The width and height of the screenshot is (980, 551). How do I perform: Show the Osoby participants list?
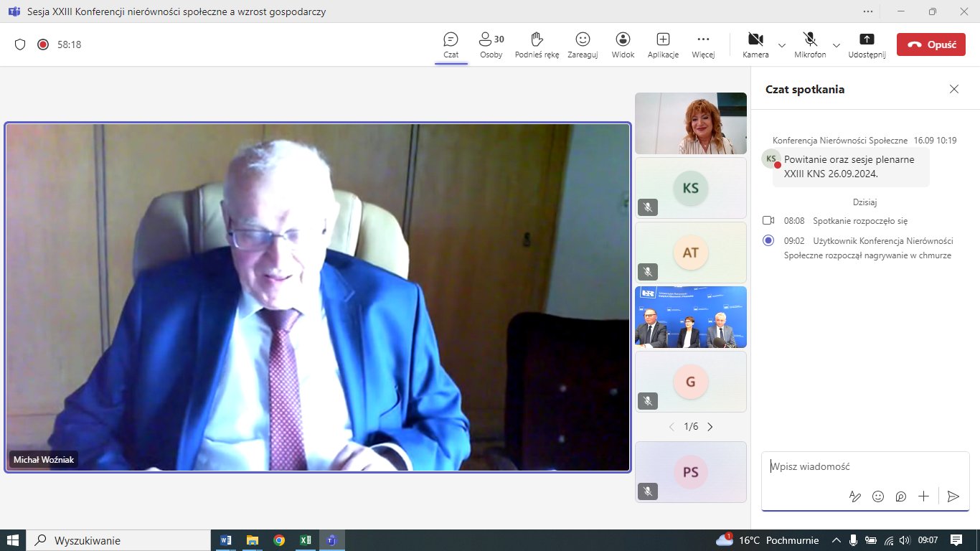(x=491, y=44)
